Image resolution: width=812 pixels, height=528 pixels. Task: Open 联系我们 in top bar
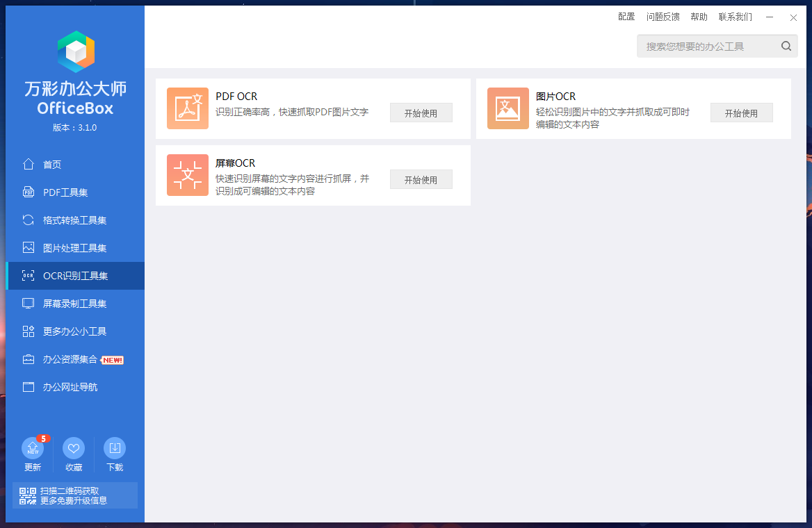[736, 17]
